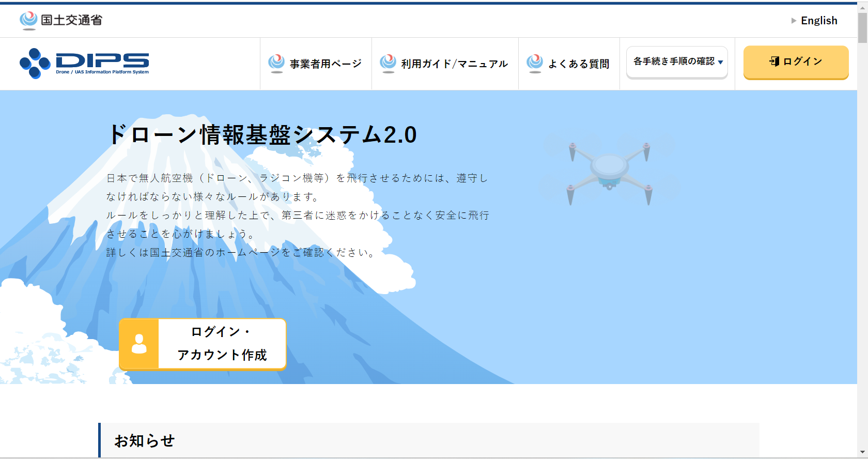
Task: Click the door icon inside the ログイン button
Action: click(x=774, y=62)
